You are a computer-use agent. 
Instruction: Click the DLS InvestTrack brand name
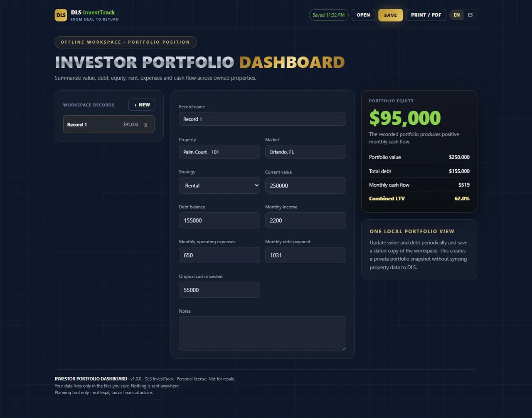(x=93, y=12)
